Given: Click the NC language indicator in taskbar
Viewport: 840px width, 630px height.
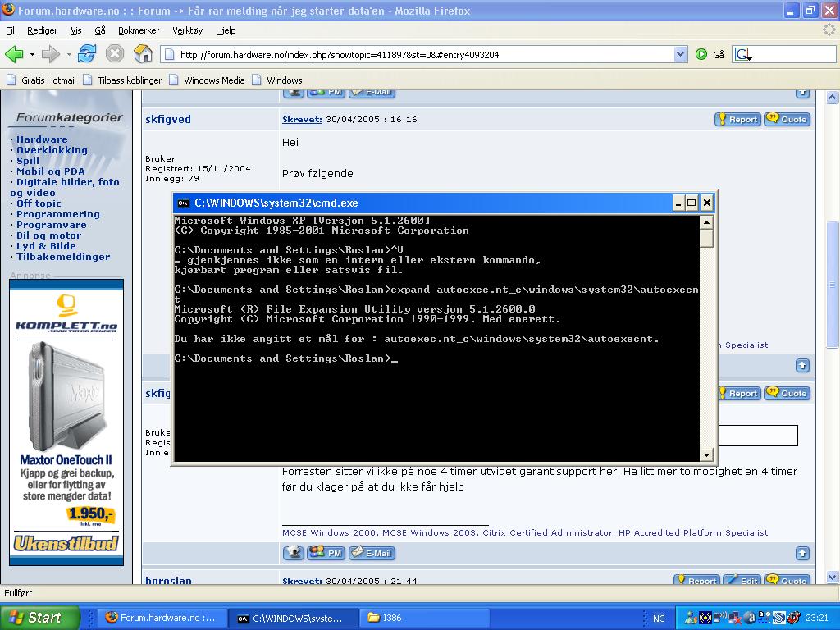Looking at the screenshot, I should (659, 619).
